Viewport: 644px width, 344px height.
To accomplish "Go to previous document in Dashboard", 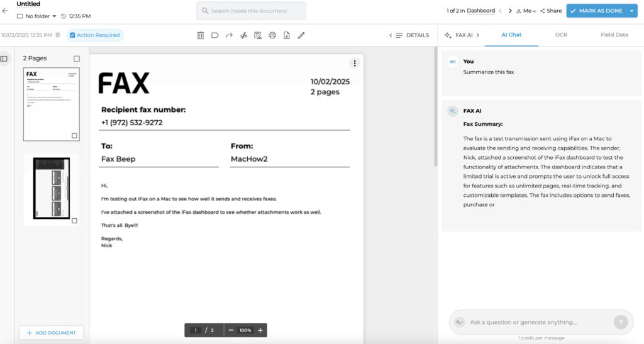I will pos(500,11).
